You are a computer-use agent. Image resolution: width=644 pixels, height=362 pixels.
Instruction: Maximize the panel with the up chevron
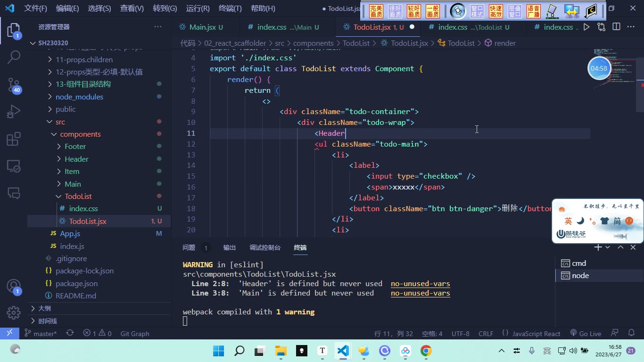coord(620,247)
